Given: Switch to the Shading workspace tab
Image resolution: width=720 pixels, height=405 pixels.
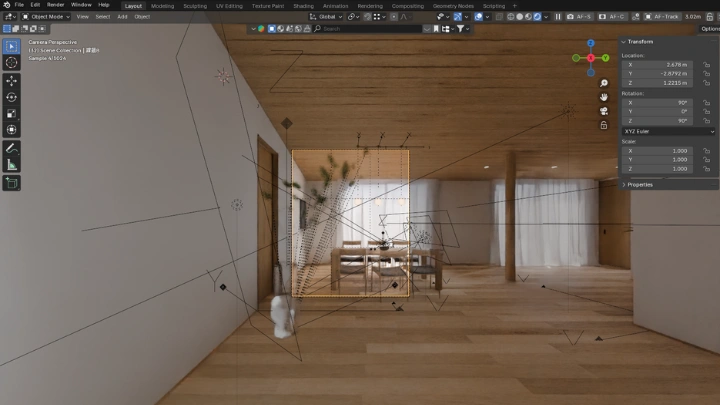Looking at the screenshot, I should click(x=304, y=6).
